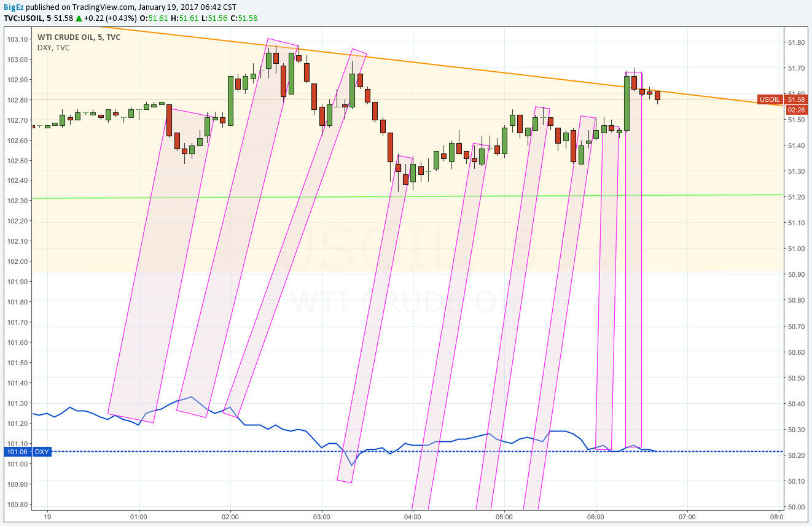Click the L:51.56 low value in header
The width and height of the screenshot is (812, 526).
(x=214, y=18)
